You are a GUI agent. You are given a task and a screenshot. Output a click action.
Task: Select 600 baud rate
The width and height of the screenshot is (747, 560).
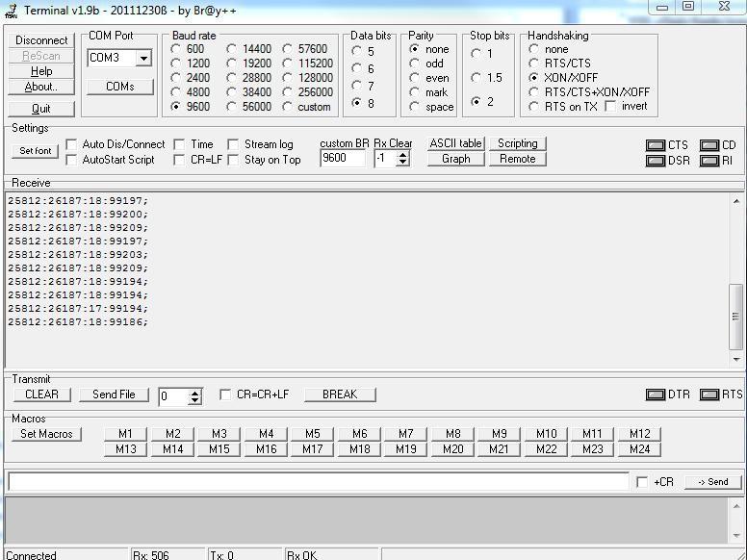click(176, 49)
